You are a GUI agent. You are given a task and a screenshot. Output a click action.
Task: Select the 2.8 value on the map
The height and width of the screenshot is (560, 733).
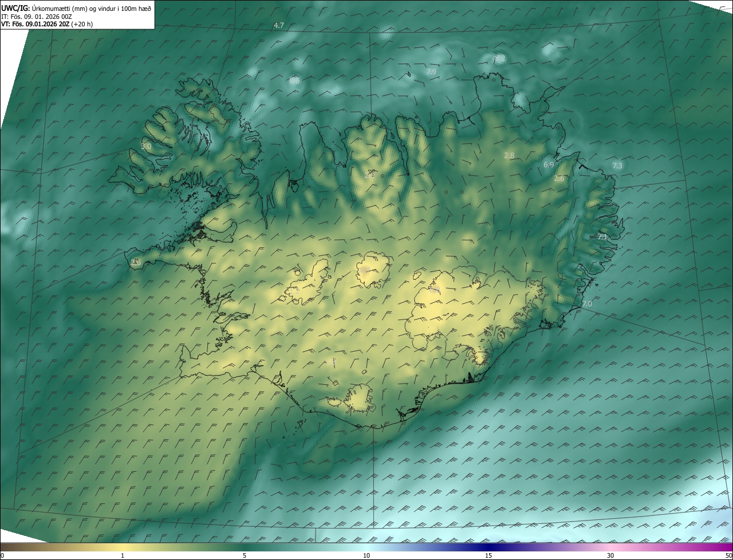pos(509,156)
